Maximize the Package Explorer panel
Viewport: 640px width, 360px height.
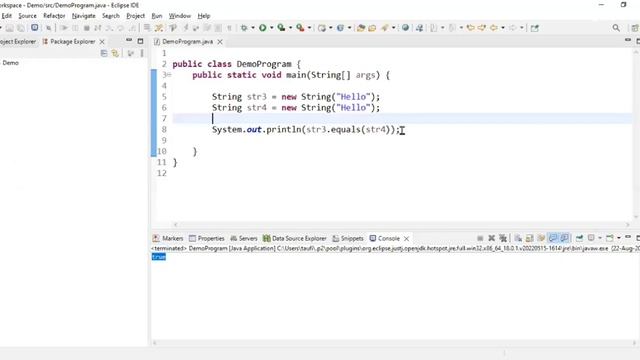140,41
